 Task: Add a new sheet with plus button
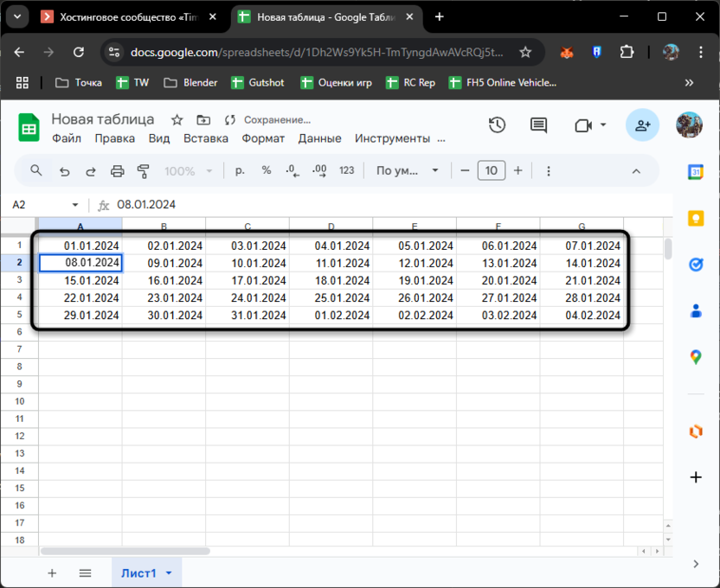(x=52, y=572)
